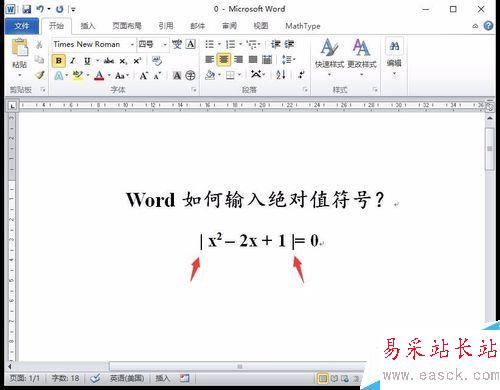Toggle Italic formatting
The width and height of the screenshot is (500, 390).
click(73, 61)
